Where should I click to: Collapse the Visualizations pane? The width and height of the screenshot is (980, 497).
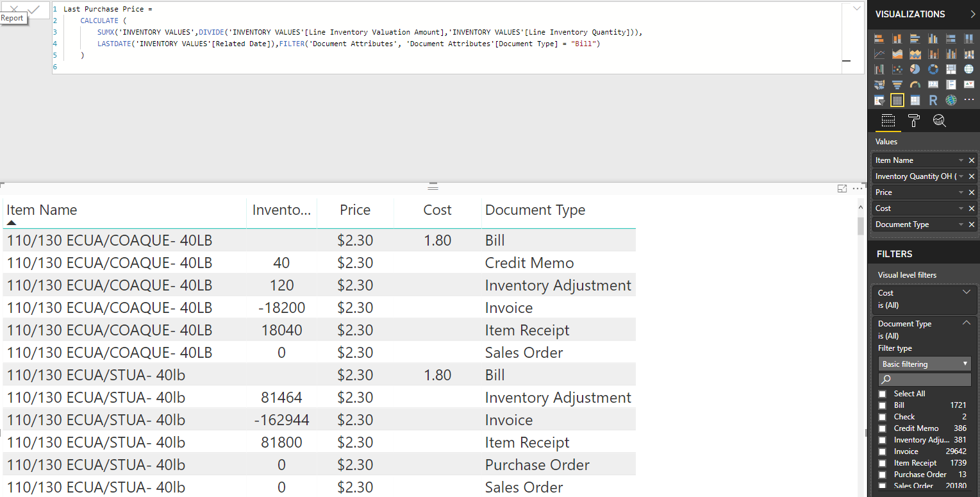(x=972, y=14)
